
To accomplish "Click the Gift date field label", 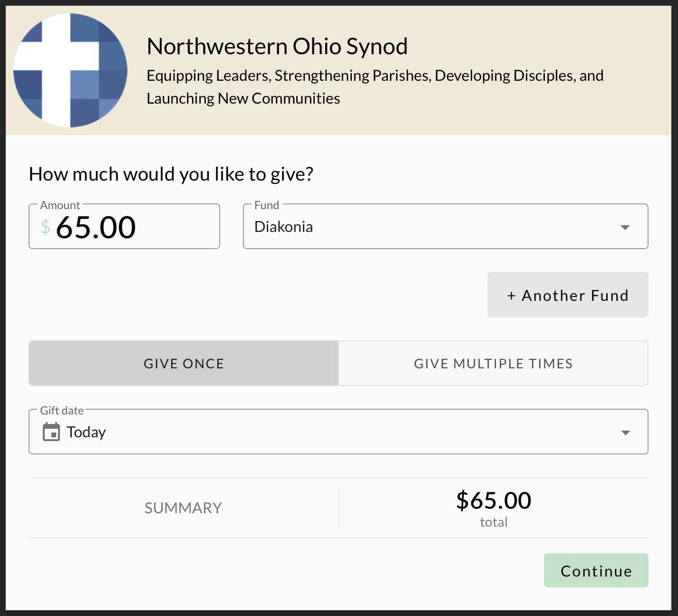I will tap(62, 410).
